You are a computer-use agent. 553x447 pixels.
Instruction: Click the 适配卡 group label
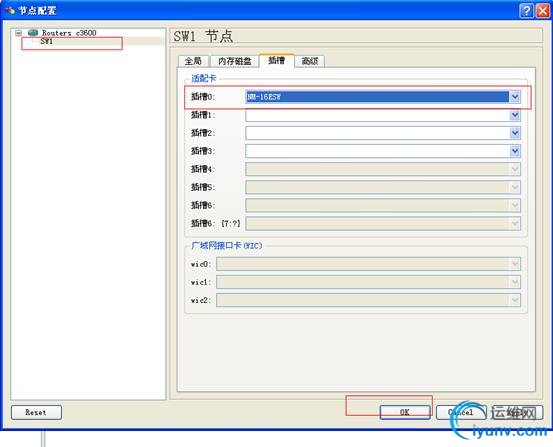(203, 78)
